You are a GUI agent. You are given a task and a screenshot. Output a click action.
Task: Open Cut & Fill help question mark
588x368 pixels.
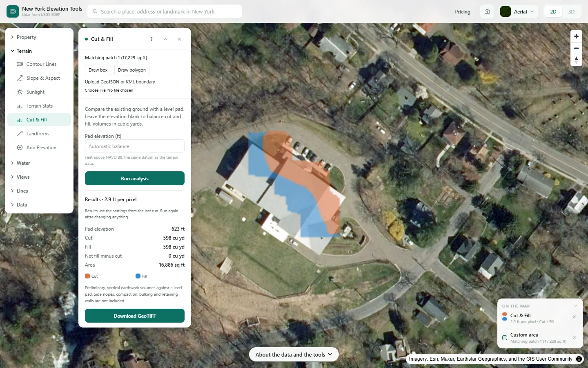click(x=151, y=39)
